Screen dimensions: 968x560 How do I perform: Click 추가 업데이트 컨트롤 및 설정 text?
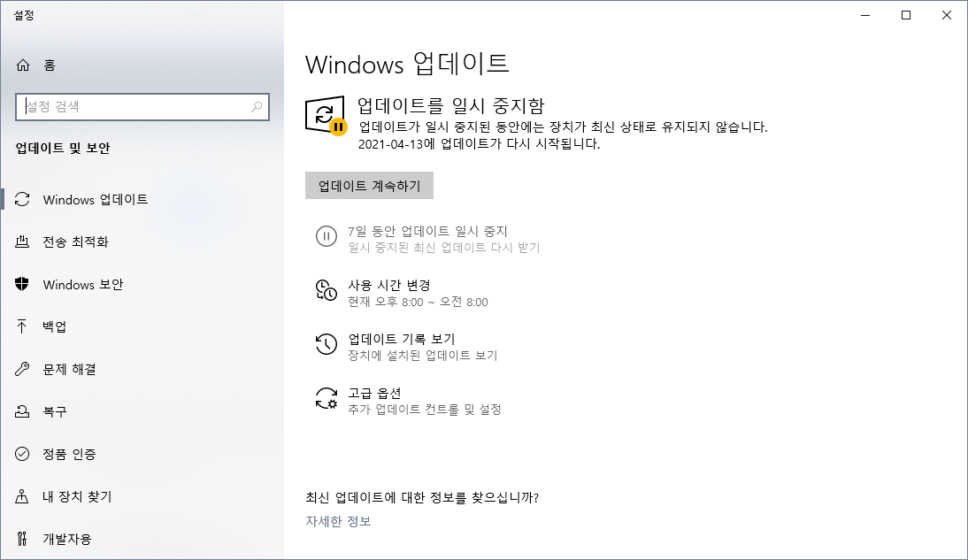point(424,410)
